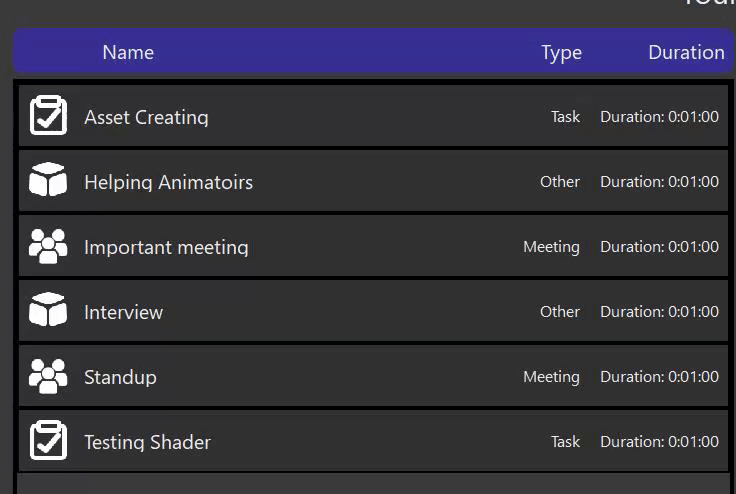The width and height of the screenshot is (736, 494).
Task: Click the Testing Shader clipboard icon
Action: point(48,441)
